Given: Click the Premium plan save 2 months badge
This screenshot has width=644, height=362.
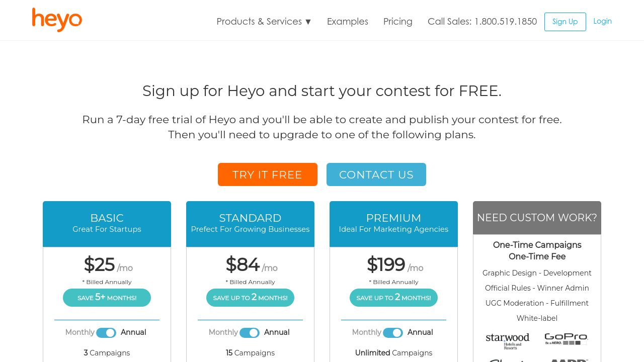Looking at the screenshot, I should [393, 298].
